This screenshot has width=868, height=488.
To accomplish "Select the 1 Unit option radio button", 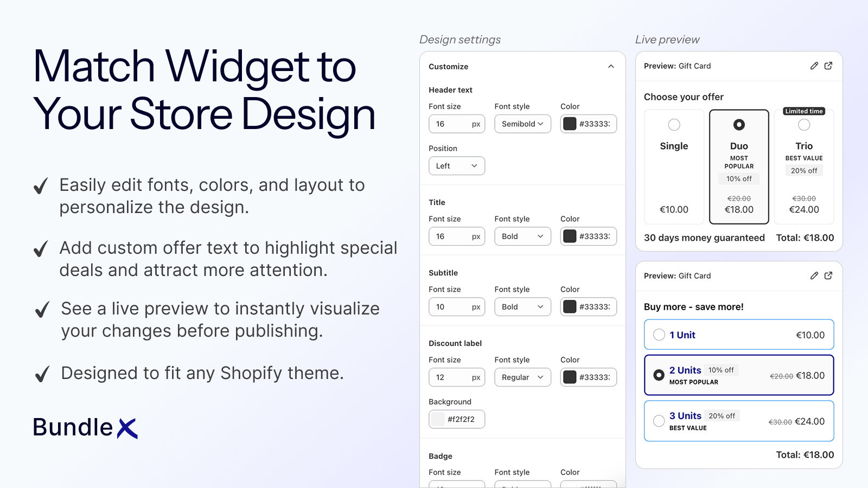I will (659, 335).
